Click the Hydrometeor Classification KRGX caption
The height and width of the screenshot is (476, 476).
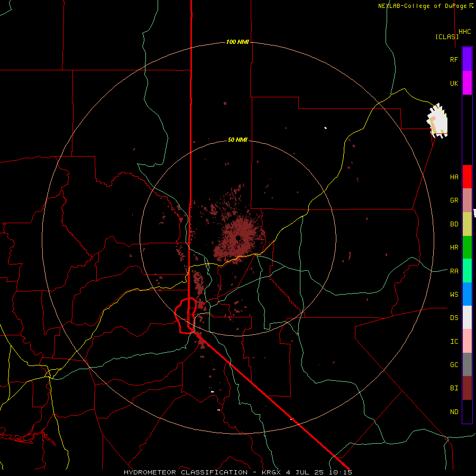[x=237, y=472]
